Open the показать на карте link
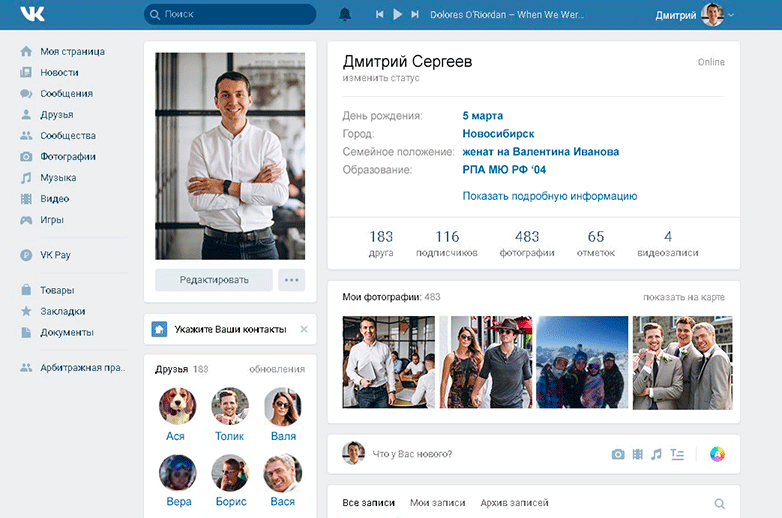 [684, 297]
